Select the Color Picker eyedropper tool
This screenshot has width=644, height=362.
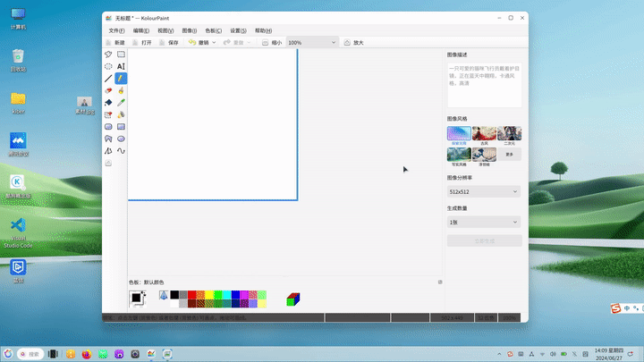[x=121, y=103]
